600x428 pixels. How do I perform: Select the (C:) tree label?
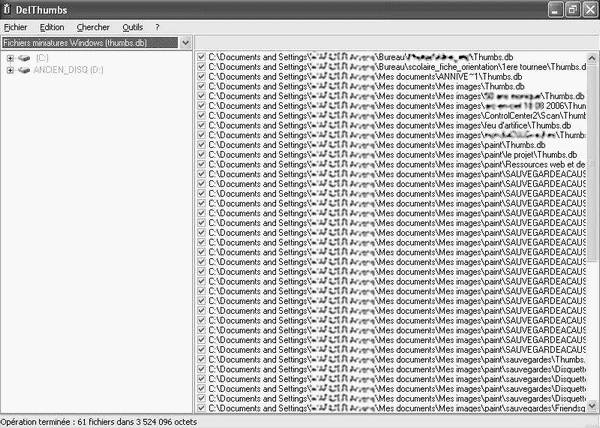pyautogui.click(x=42, y=58)
